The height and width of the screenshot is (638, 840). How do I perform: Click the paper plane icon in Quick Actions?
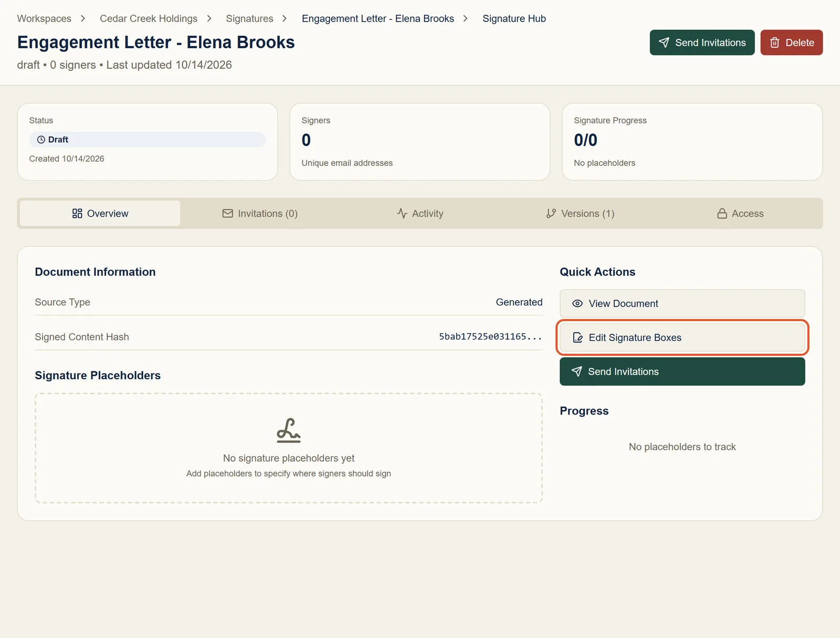[577, 371]
